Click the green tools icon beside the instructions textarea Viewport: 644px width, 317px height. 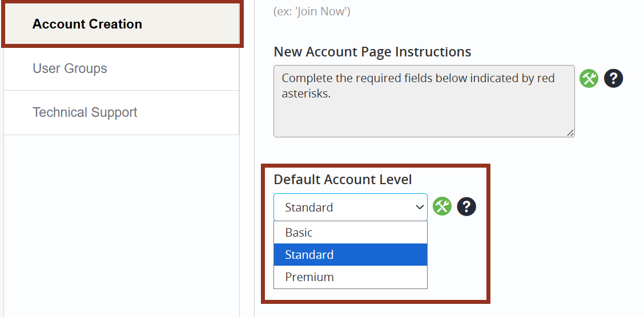pyautogui.click(x=589, y=78)
